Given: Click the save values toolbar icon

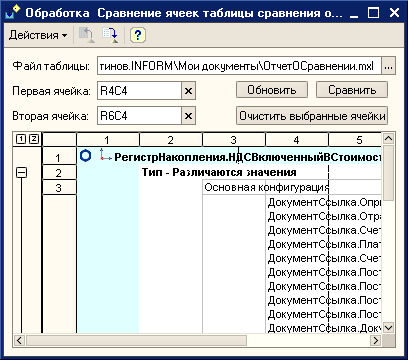Looking at the screenshot, I should tap(110, 35).
